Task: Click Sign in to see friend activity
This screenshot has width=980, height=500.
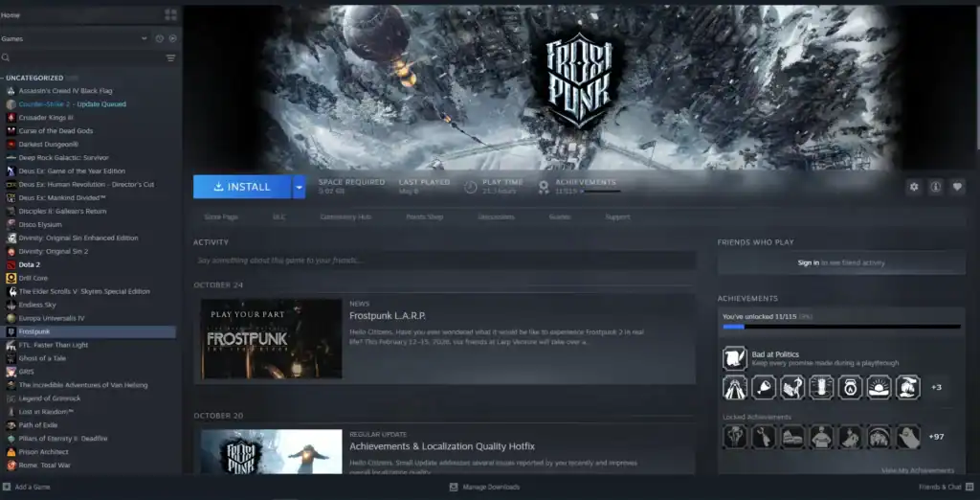Action: click(x=809, y=262)
